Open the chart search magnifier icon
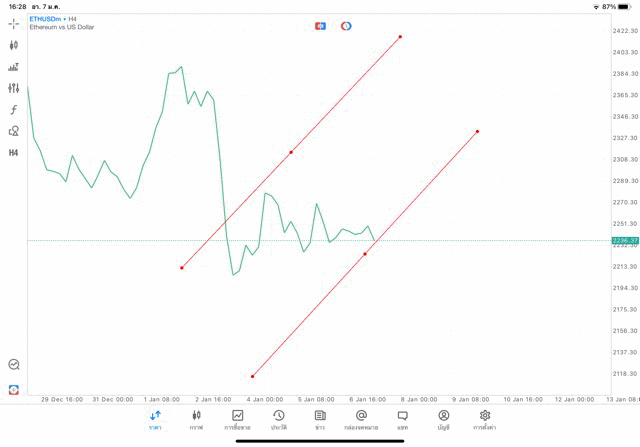640x447 pixels. pyautogui.click(x=14, y=365)
